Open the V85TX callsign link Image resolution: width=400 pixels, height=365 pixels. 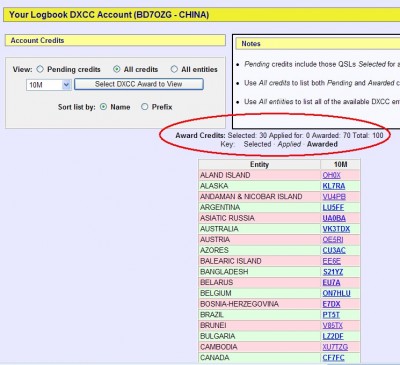(332, 325)
